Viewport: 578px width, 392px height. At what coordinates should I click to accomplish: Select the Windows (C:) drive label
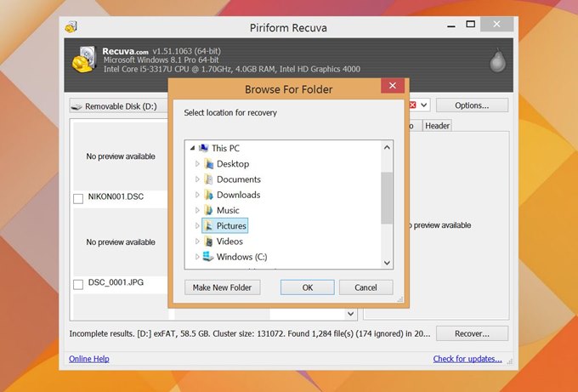(x=241, y=257)
